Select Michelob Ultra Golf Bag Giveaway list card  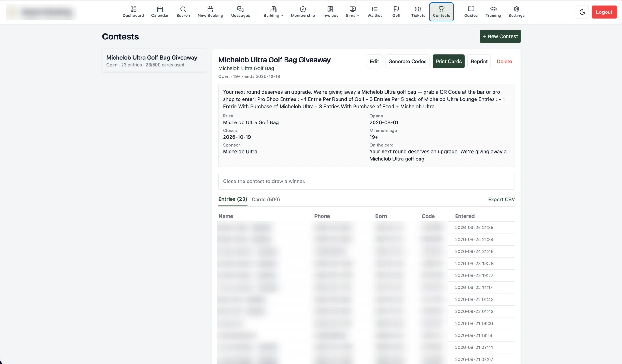[154, 61]
